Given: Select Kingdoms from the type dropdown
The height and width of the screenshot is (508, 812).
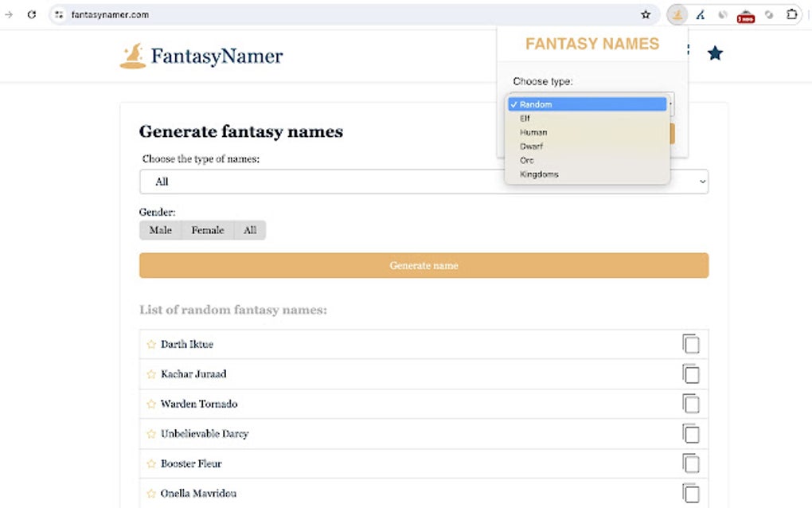Looking at the screenshot, I should pyautogui.click(x=539, y=174).
